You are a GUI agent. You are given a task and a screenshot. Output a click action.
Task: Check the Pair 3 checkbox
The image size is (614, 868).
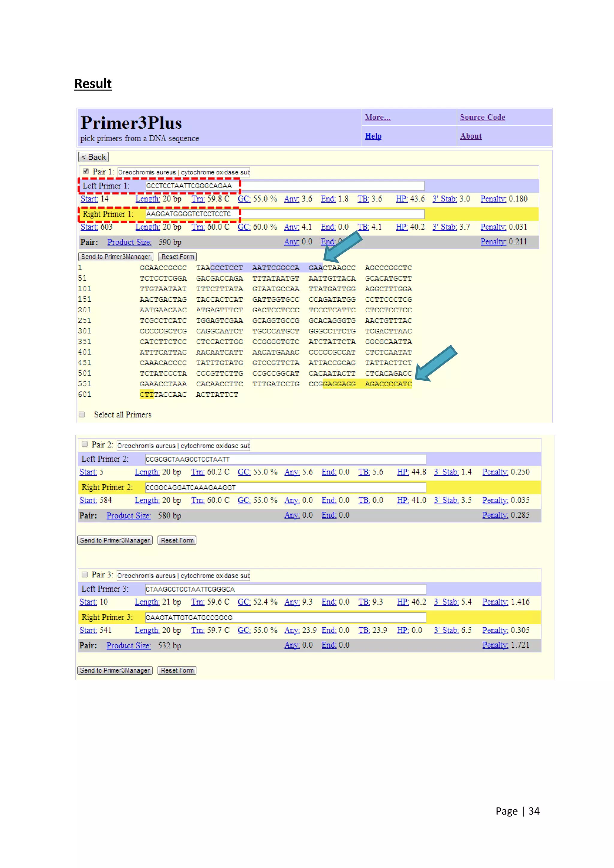(85, 574)
